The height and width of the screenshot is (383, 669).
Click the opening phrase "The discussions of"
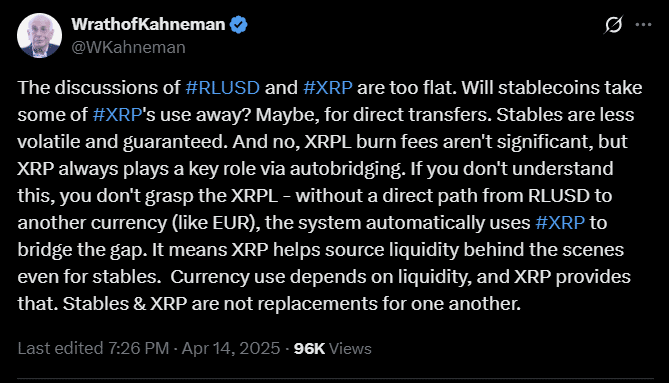pos(99,88)
